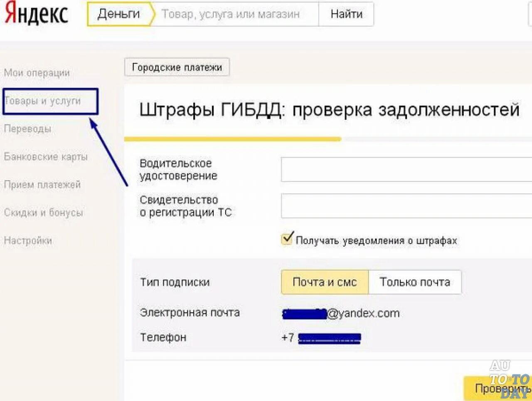
Task: Click the +7 phone number text
Action: [321, 337]
